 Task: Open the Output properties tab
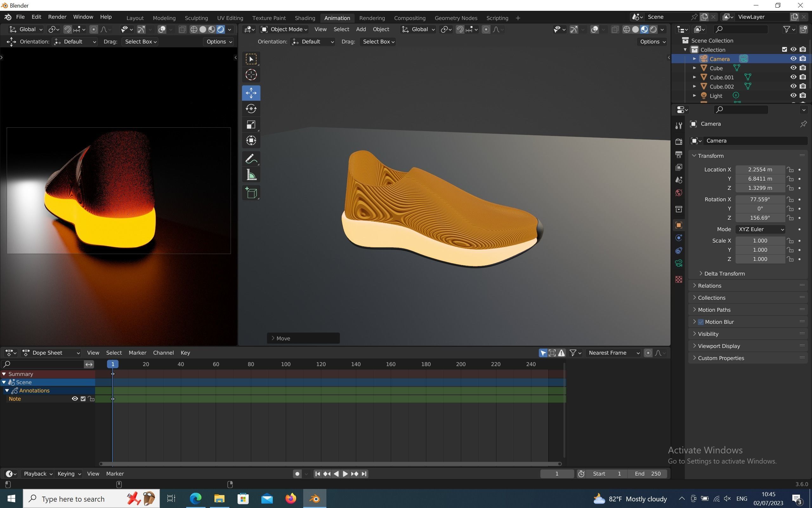(x=678, y=155)
